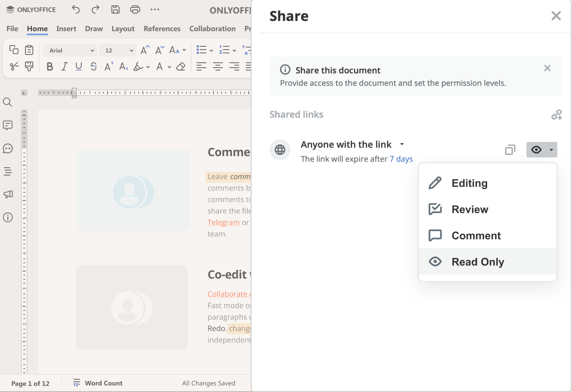The width and height of the screenshot is (572, 392).
Task: Open the Comments panel icon in sidebar
Action: [x=7, y=125]
